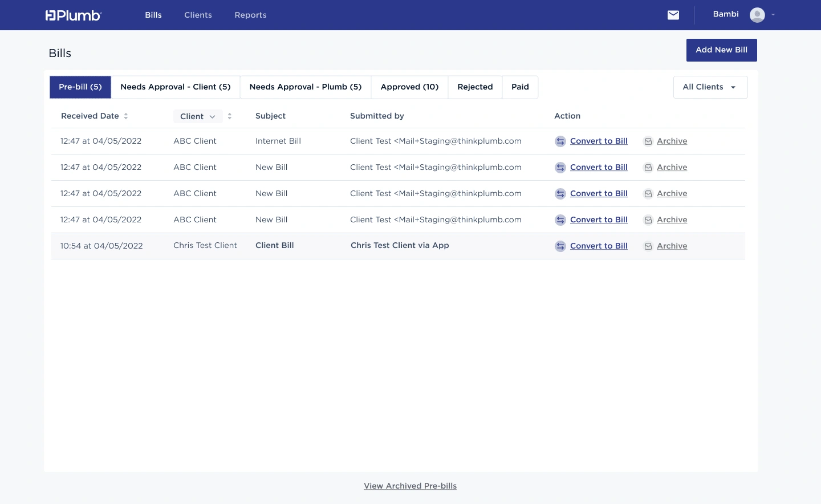Open the mail envelope icon in header

673,15
